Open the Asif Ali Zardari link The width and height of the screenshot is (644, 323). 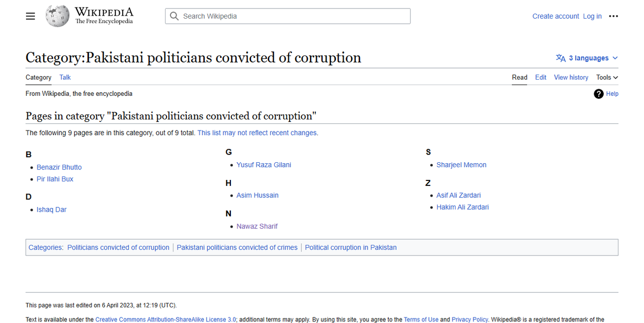pos(458,196)
